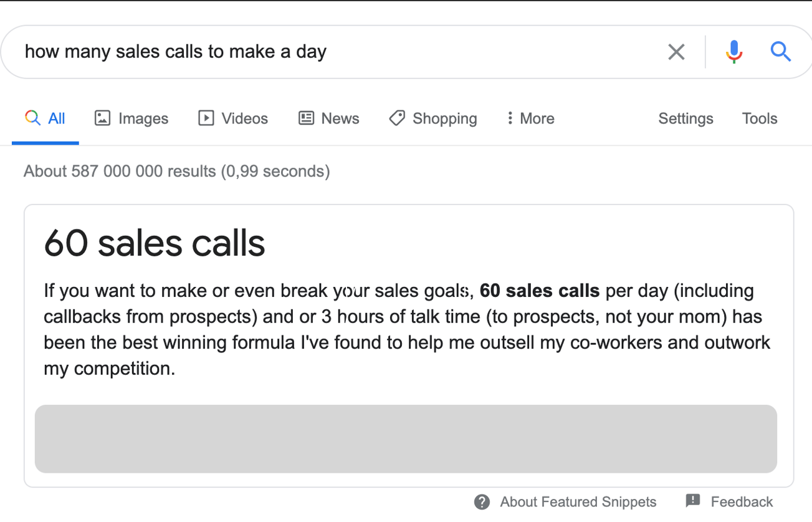Open the More options with the three-dot icon
Image resolution: width=812 pixels, height=522 pixels.
[510, 118]
